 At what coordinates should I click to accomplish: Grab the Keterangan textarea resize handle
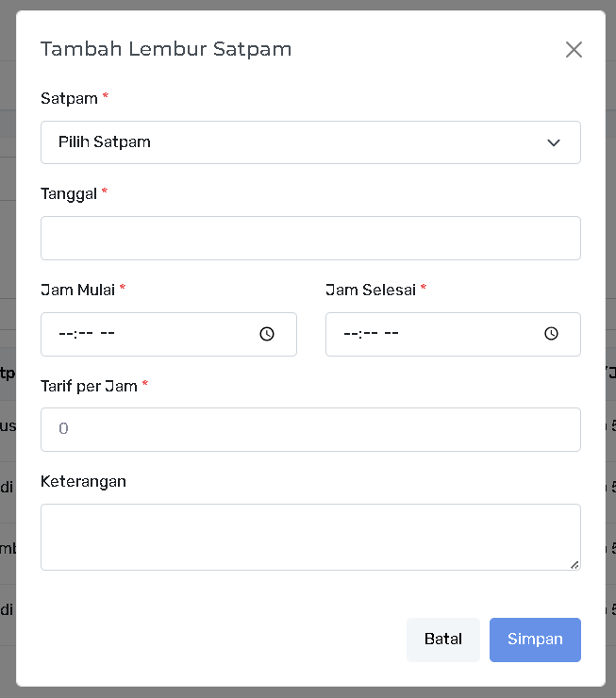tap(574, 564)
